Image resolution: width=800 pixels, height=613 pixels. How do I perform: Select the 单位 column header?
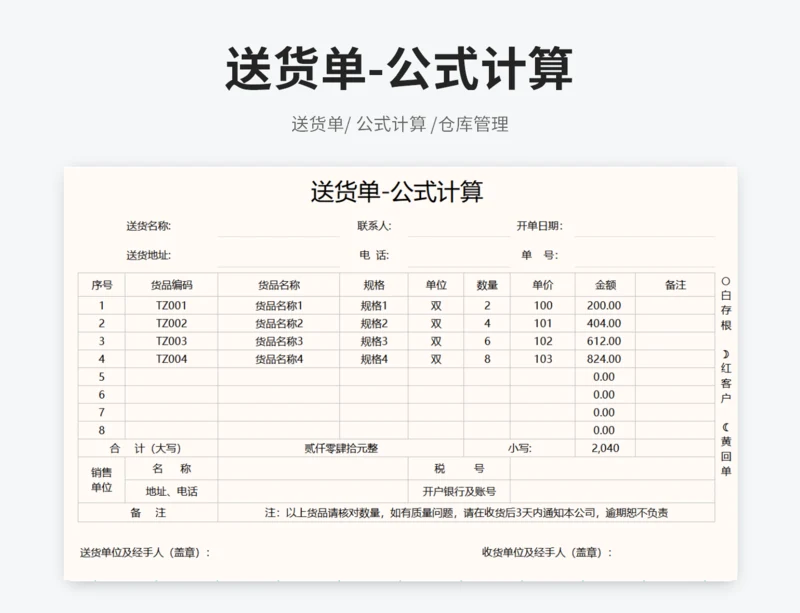(436, 285)
